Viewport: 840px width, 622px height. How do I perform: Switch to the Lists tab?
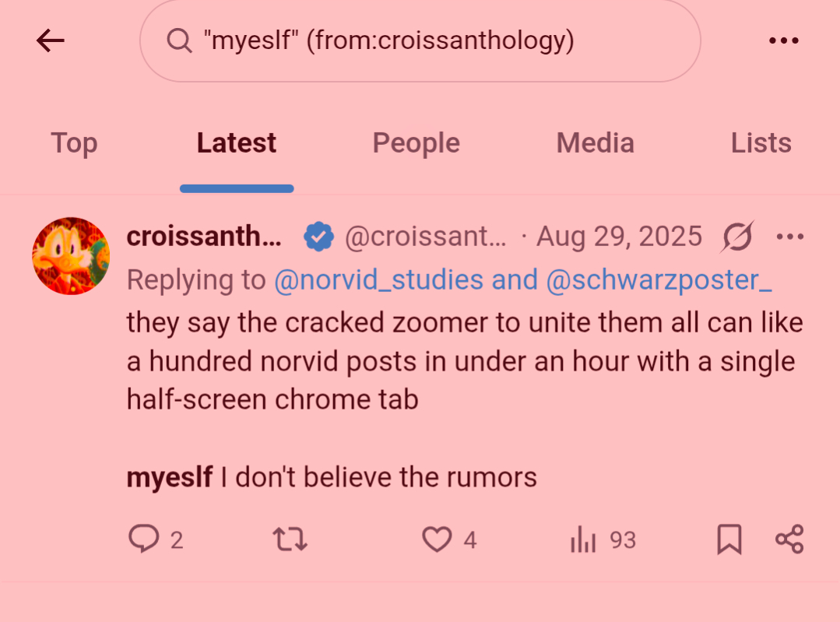[761, 143]
